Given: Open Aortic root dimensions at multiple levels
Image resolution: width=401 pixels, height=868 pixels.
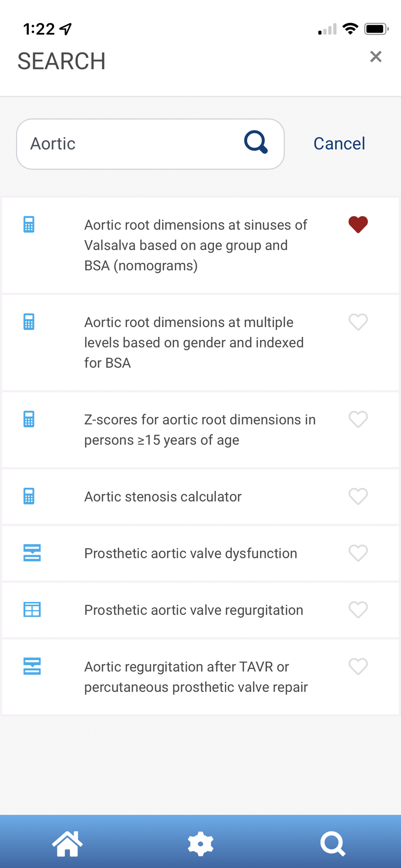Looking at the screenshot, I should point(200,343).
